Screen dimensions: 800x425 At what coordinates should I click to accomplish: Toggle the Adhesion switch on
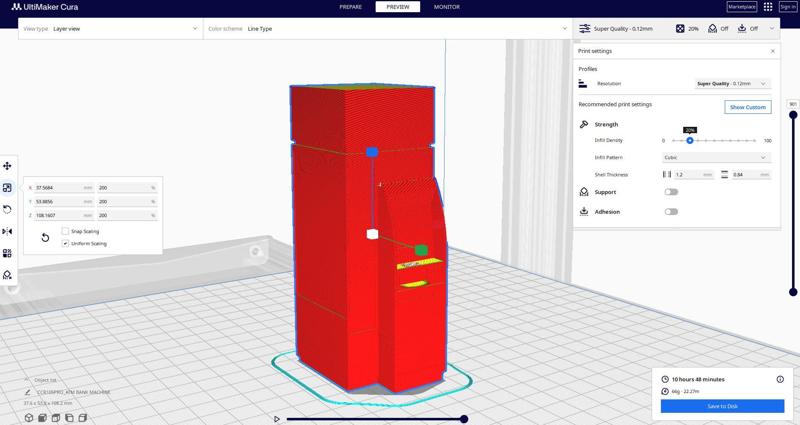click(671, 211)
